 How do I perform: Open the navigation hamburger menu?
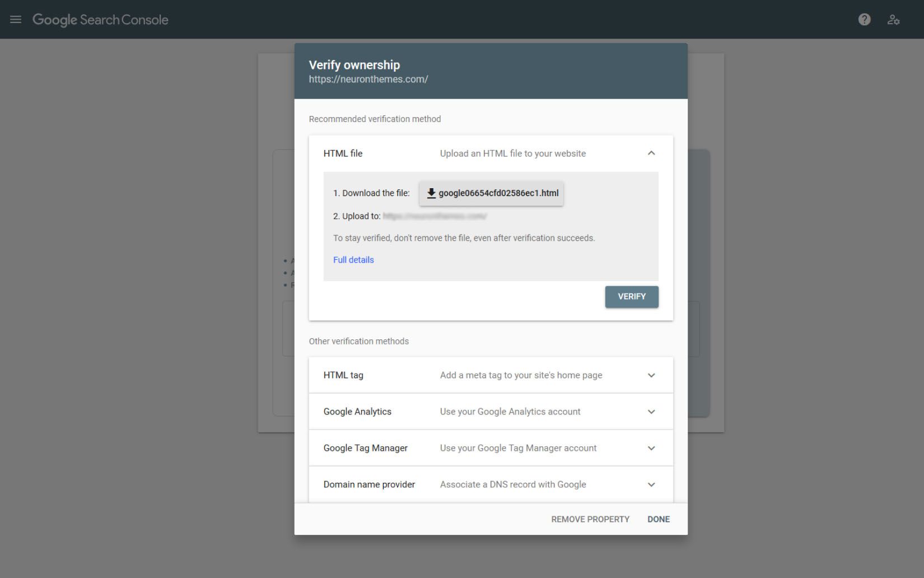(x=15, y=19)
